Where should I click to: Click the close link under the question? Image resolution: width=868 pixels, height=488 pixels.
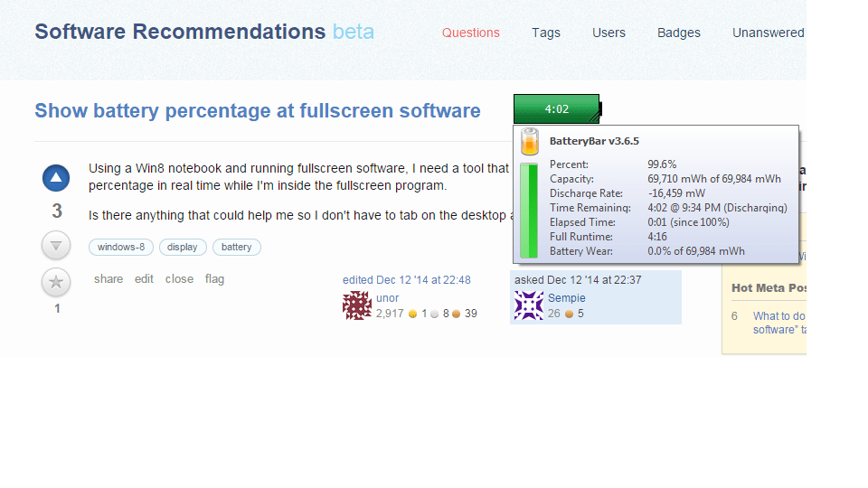(179, 279)
